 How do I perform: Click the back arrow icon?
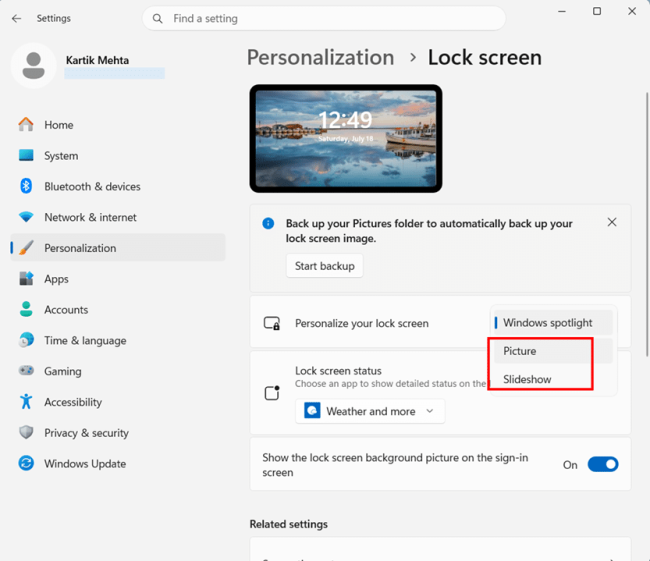point(16,18)
